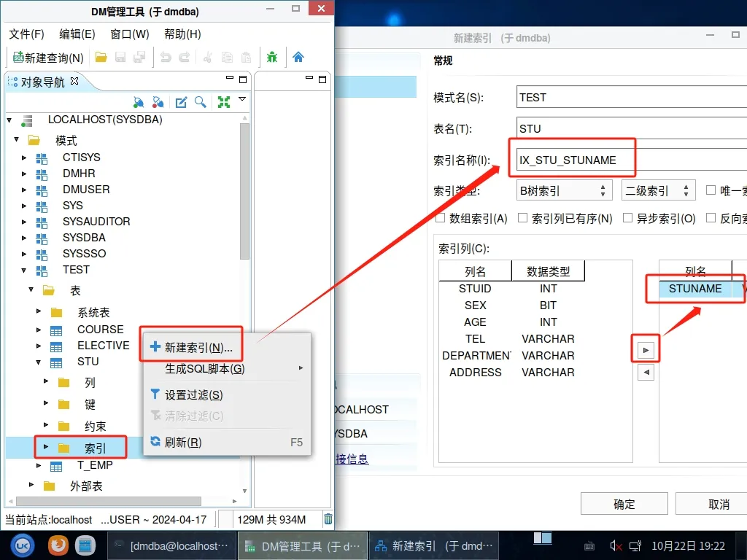Click the edit pencil icon in navigator
Screen dimensions: 747x560
[x=181, y=102]
